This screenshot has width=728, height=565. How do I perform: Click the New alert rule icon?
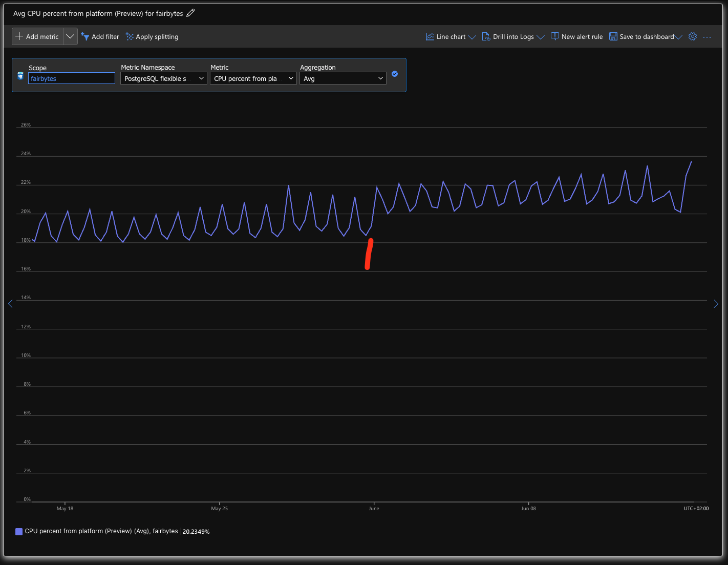pos(554,36)
